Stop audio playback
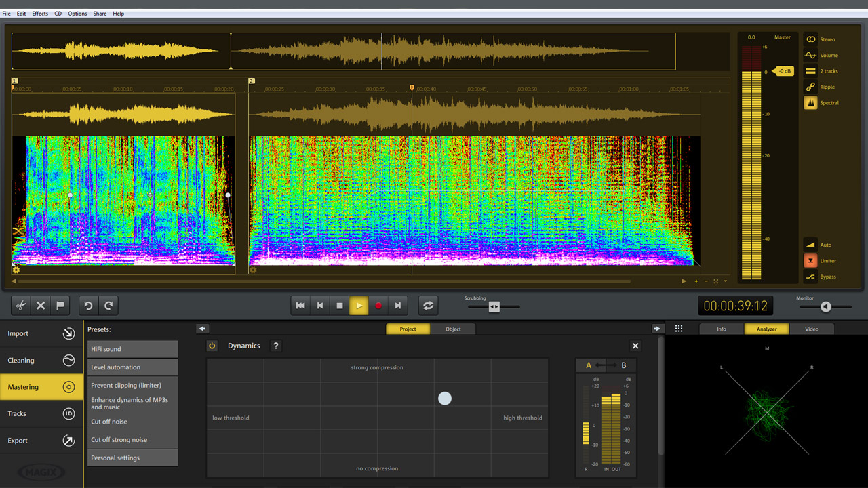The width and height of the screenshot is (868, 488). click(x=340, y=306)
